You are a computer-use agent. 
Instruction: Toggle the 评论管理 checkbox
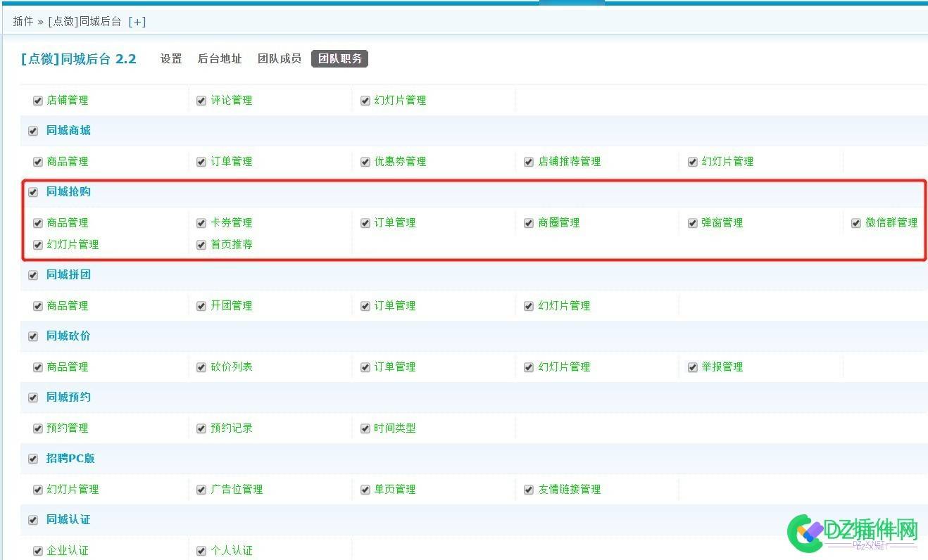point(201,101)
